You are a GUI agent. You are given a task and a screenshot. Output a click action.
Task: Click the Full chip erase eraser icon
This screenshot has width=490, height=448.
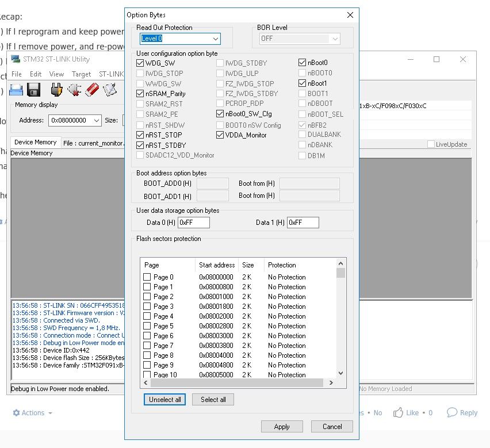(92, 90)
